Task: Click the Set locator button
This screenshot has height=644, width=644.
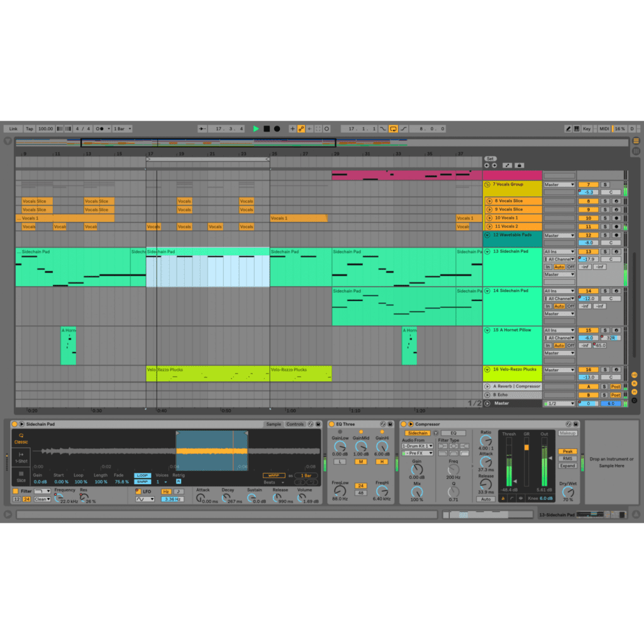Action: (x=491, y=158)
